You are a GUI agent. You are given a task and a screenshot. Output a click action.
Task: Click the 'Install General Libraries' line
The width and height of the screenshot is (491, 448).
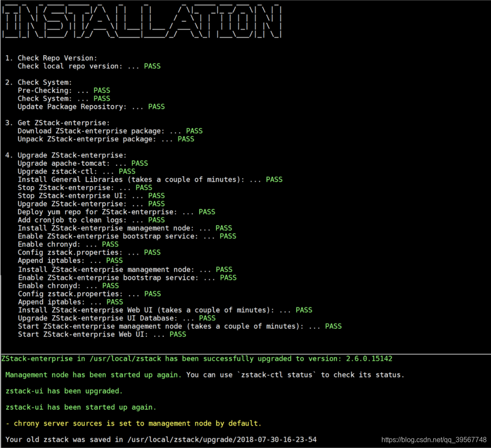pyautogui.click(x=150, y=180)
